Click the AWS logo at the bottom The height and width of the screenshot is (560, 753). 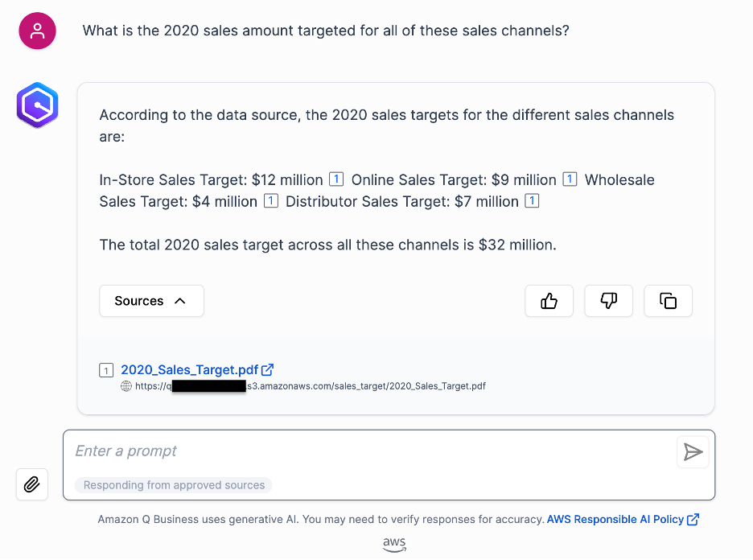(x=394, y=545)
